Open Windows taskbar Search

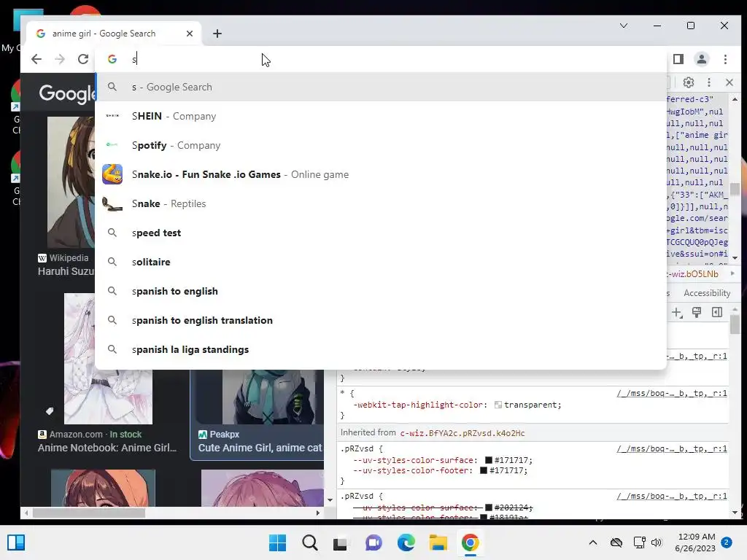pos(309,542)
